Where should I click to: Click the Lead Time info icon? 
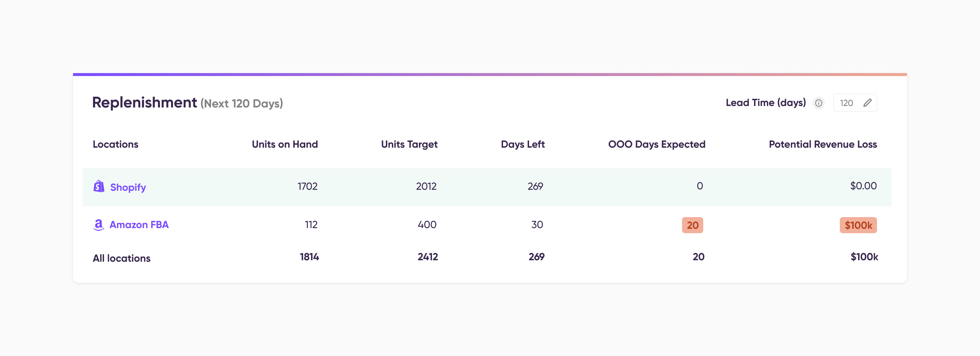tap(819, 103)
